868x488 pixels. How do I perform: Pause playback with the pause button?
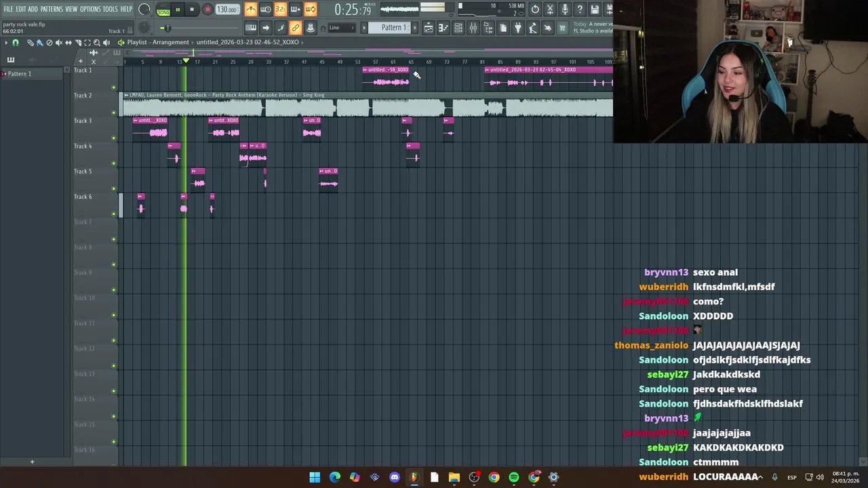tap(178, 9)
